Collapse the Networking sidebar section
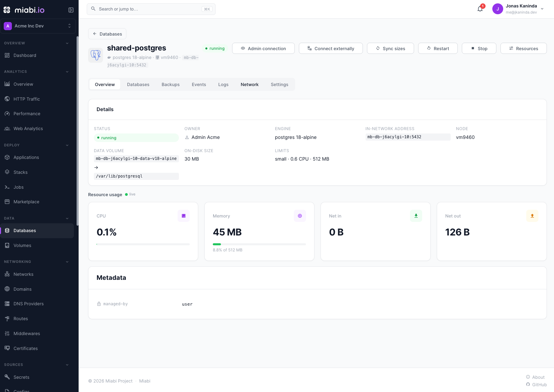 67,262
